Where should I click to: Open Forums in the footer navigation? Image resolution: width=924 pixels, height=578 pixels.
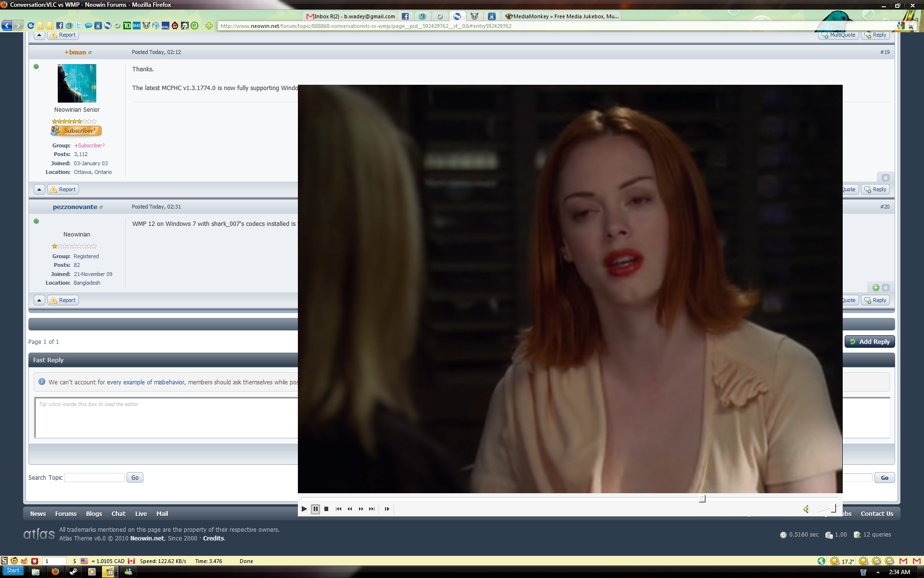[66, 513]
